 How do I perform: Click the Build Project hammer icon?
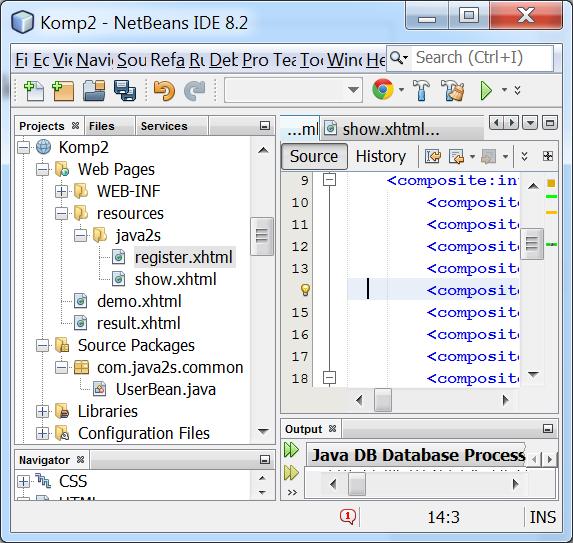click(x=421, y=90)
